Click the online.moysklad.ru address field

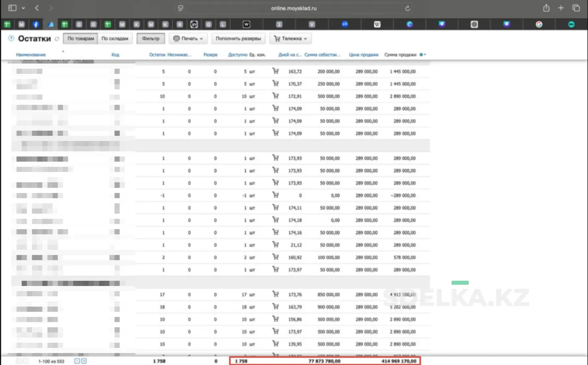click(x=294, y=8)
